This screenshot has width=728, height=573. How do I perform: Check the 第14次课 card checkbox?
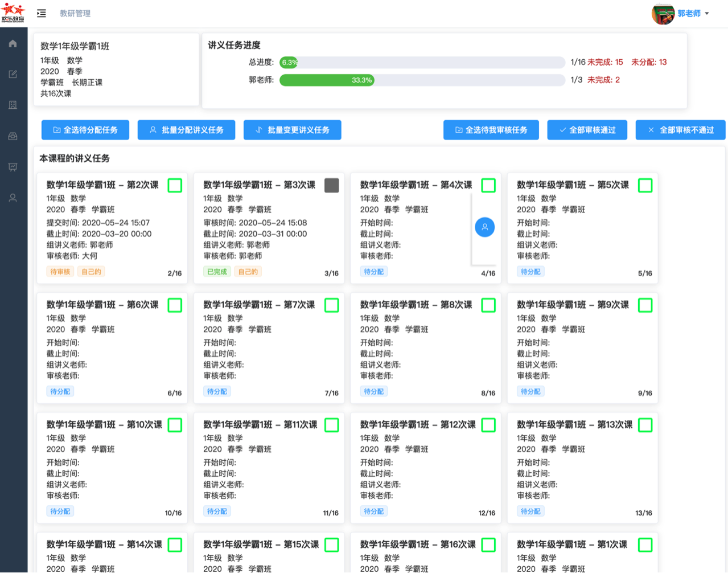[x=175, y=545]
